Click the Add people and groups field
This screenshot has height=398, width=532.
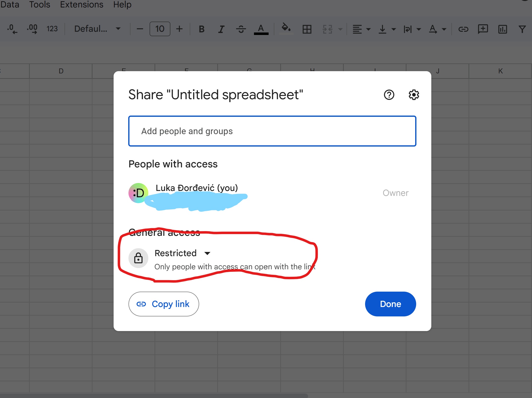point(272,131)
